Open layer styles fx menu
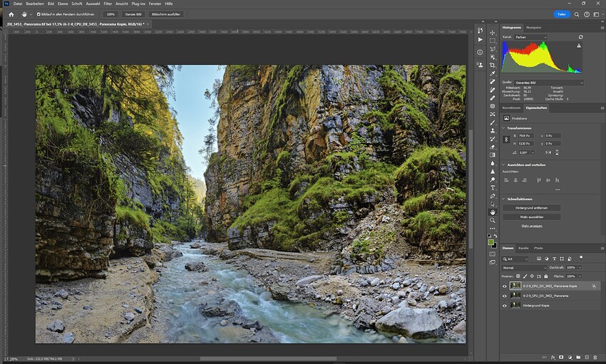Viewport: 606px width, 364px height. (553, 358)
